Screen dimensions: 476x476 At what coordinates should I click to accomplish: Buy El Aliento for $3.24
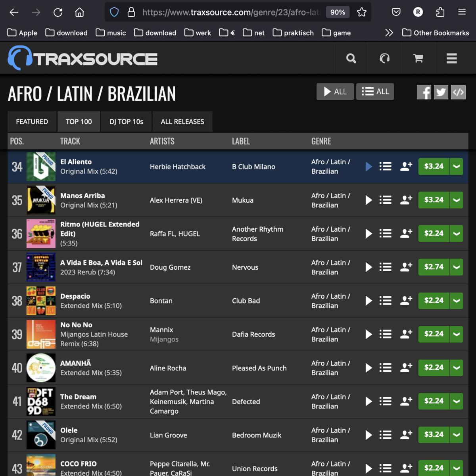434,167
